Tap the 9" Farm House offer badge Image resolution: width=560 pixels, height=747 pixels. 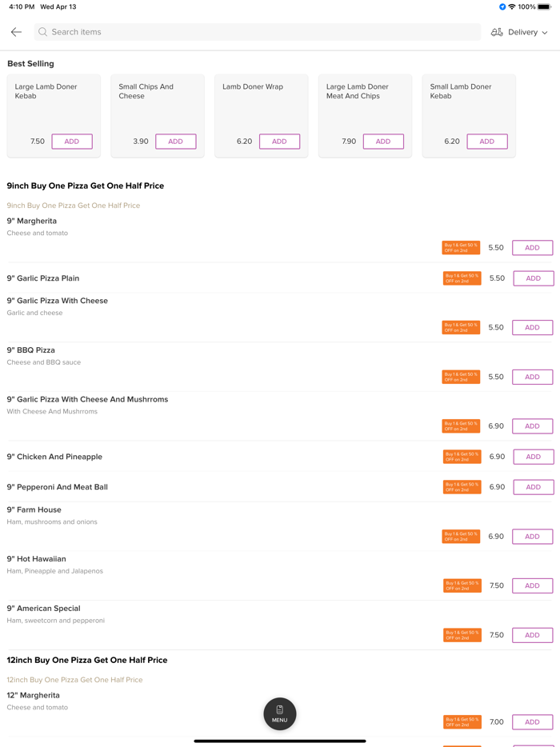tap(462, 537)
